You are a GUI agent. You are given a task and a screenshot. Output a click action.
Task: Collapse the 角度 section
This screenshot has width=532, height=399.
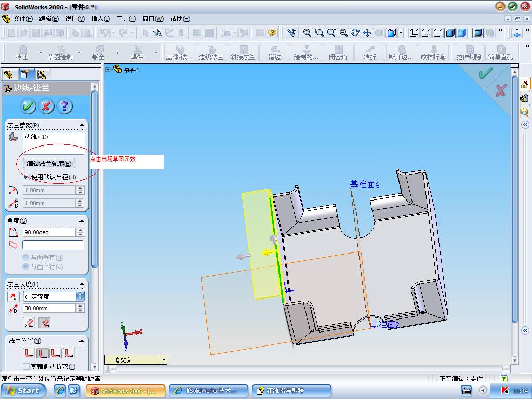pos(82,220)
